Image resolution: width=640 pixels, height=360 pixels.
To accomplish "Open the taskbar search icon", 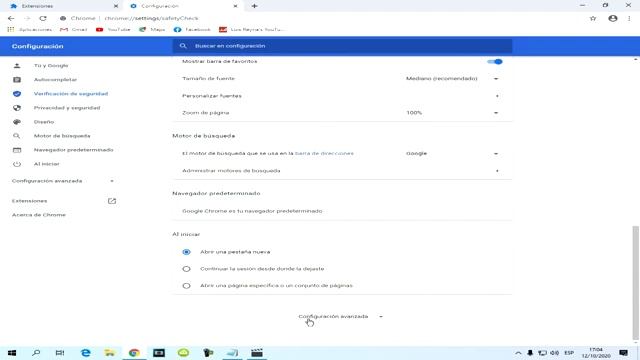I will coord(36,353).
